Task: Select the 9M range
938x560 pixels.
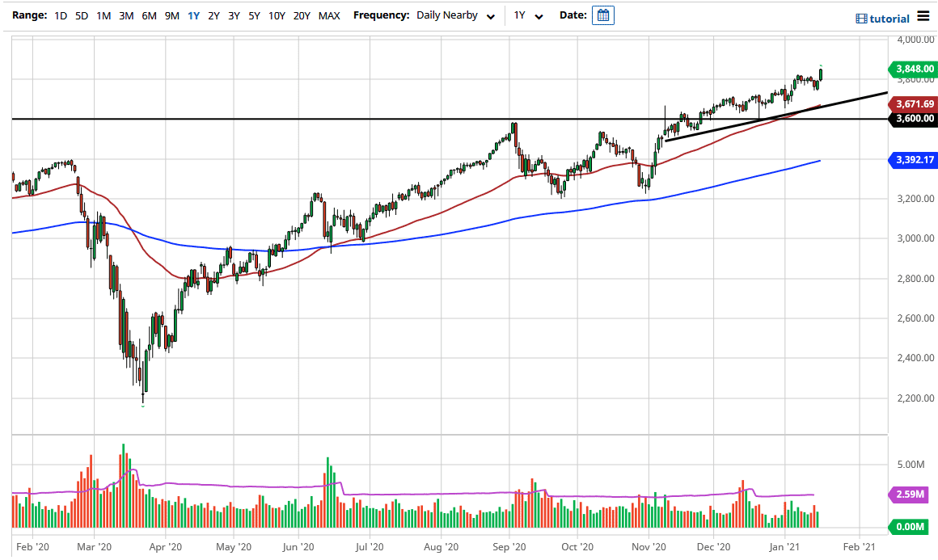Action: (171, 15)
